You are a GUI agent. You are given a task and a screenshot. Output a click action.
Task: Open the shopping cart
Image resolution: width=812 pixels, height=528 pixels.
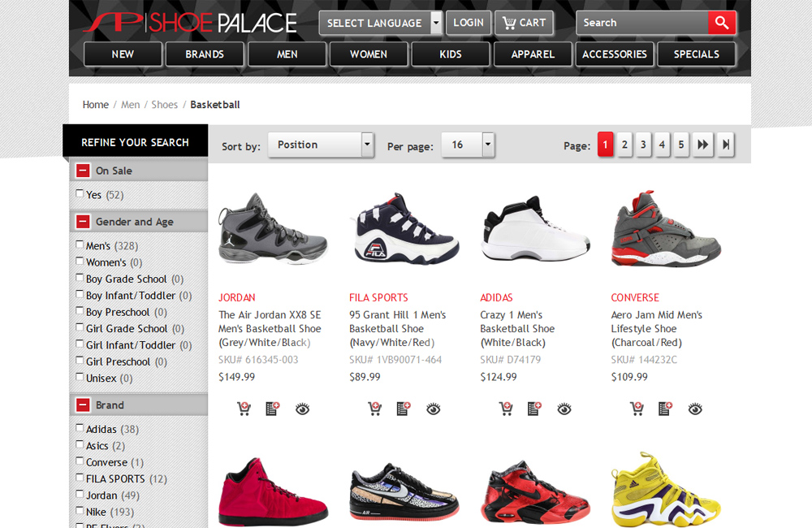point(524,23)
